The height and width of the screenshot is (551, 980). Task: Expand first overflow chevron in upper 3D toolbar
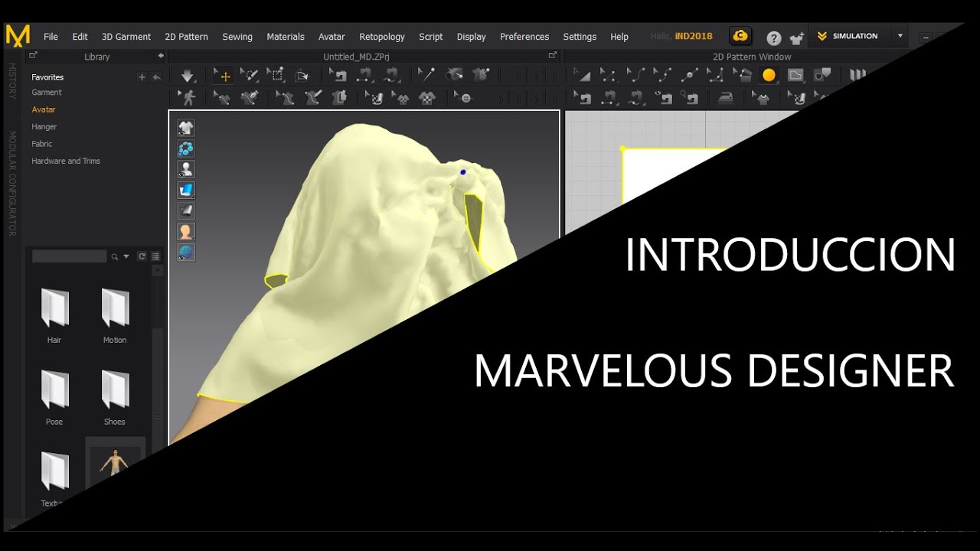point(521,76)
